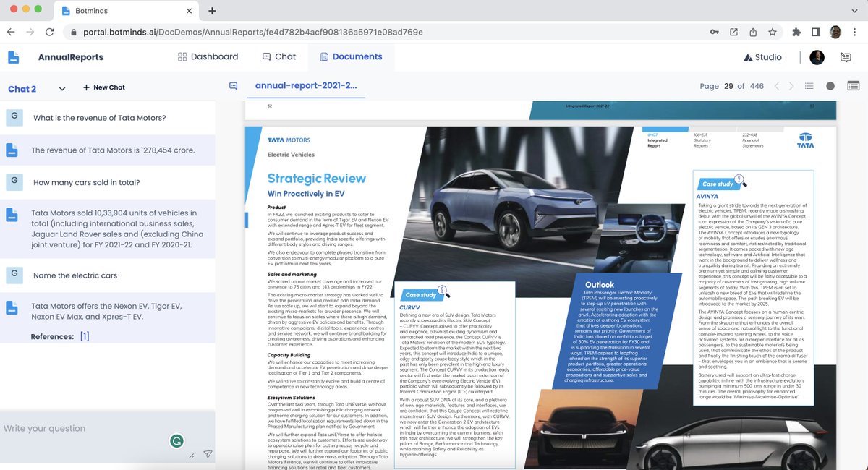Viewport: 868px width, 470px height.
Task: Click the share icon in address bar
Action: 753,32
